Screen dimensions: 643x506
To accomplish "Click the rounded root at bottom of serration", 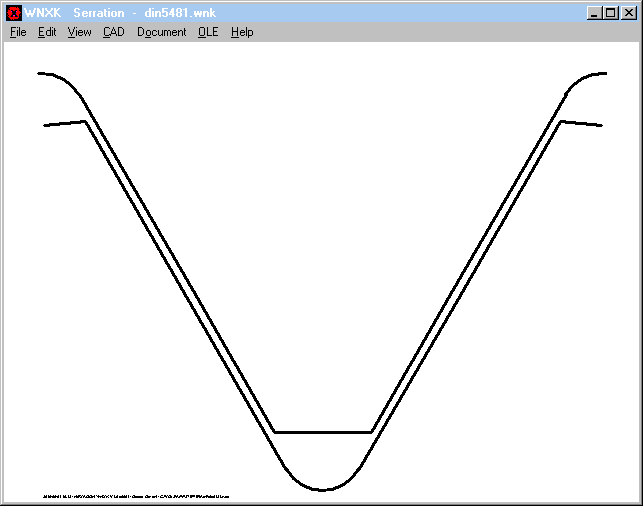I will pyautogui.click(x=323, y=489).
